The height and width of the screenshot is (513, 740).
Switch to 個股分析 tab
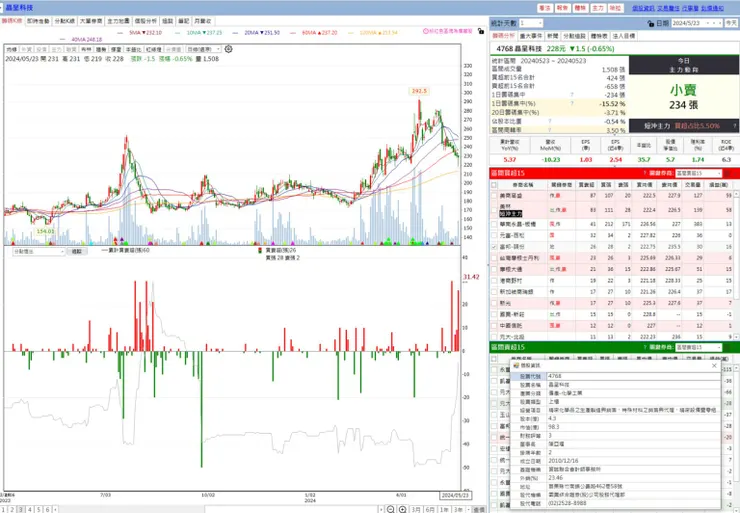pyautogui.click(x=146, y=21)
